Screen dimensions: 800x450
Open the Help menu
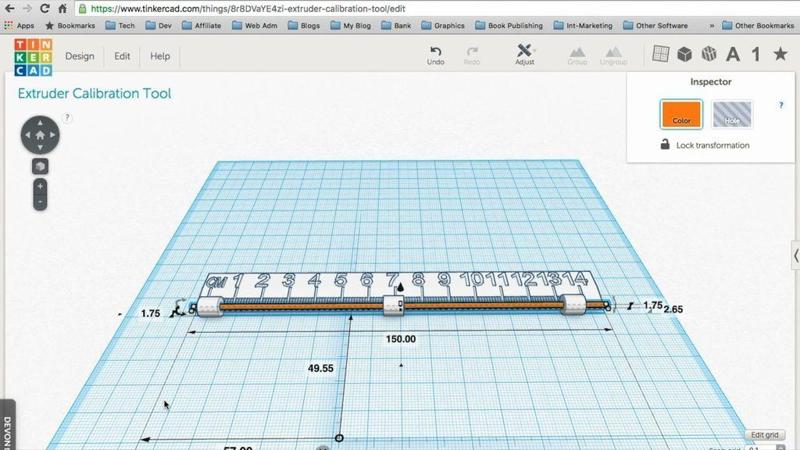[x=160, y=56]
